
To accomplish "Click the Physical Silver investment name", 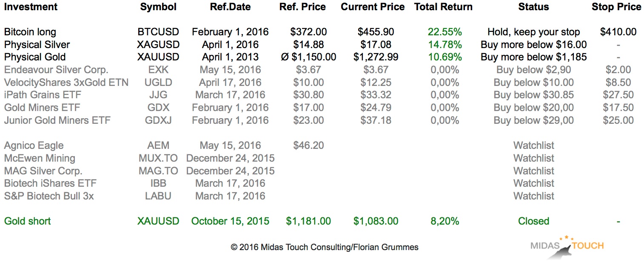I will click(37, 45).
